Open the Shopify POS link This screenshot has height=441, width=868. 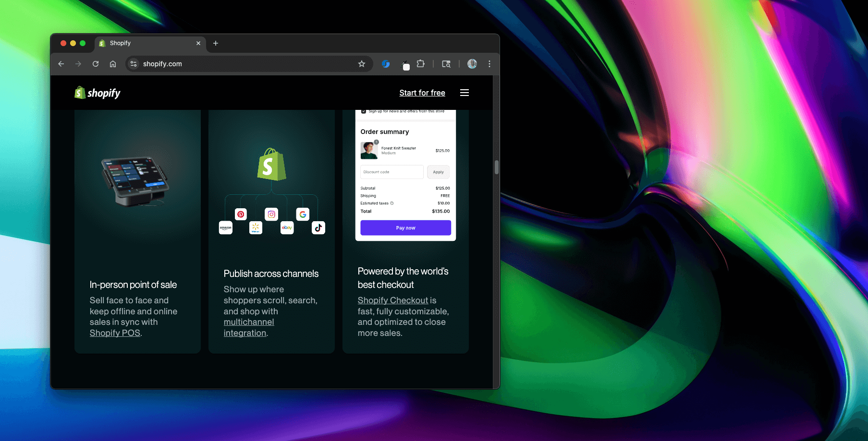coord(115,333)
